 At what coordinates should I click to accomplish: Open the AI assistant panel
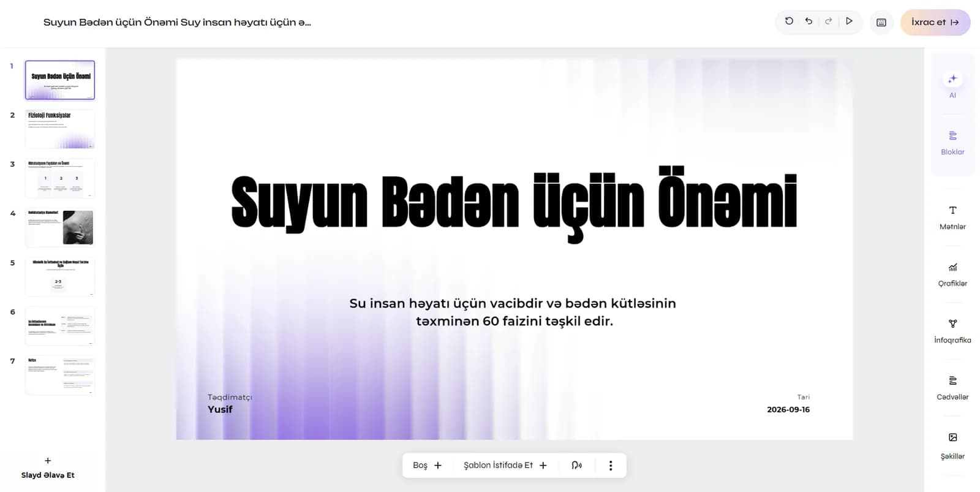coord(952,85)
